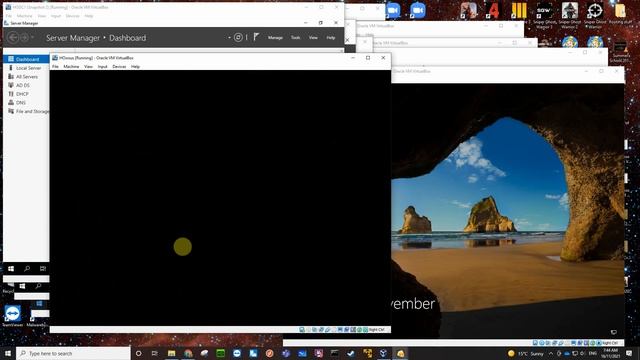
Task: Open host Task View from taskbar
Action: point(155,353)
